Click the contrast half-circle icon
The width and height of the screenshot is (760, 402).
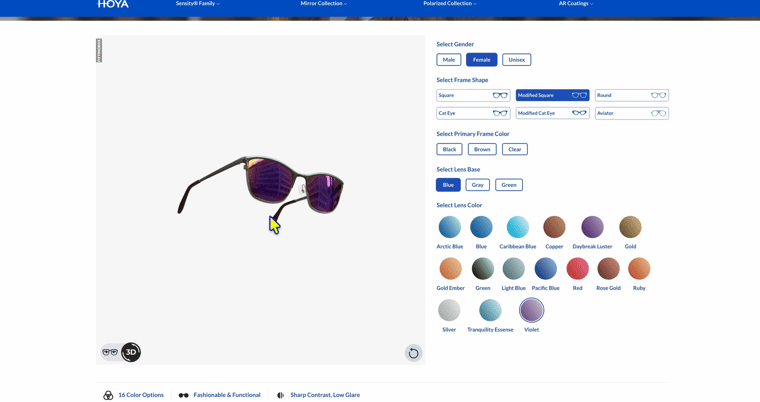[280, 395]
